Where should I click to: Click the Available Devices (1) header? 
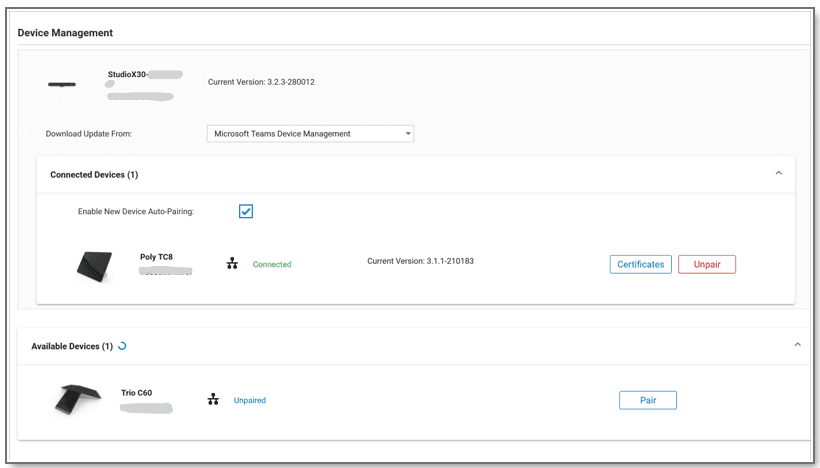72,346
